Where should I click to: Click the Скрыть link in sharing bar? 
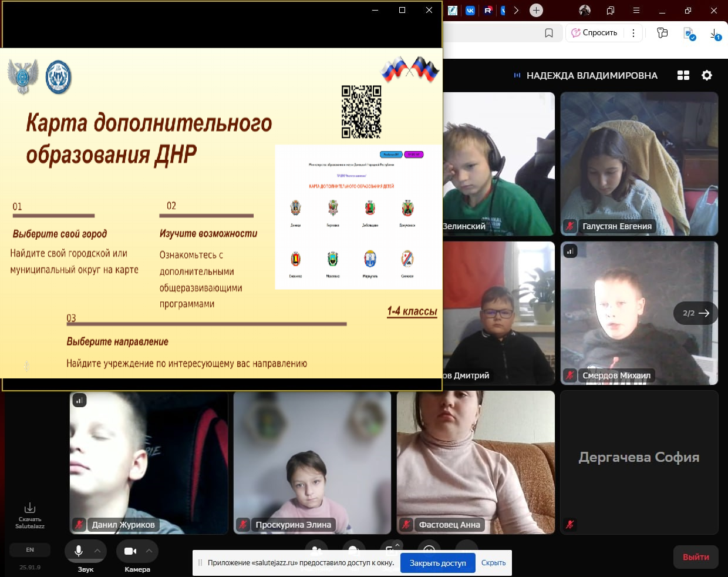[x=493, y=563]
